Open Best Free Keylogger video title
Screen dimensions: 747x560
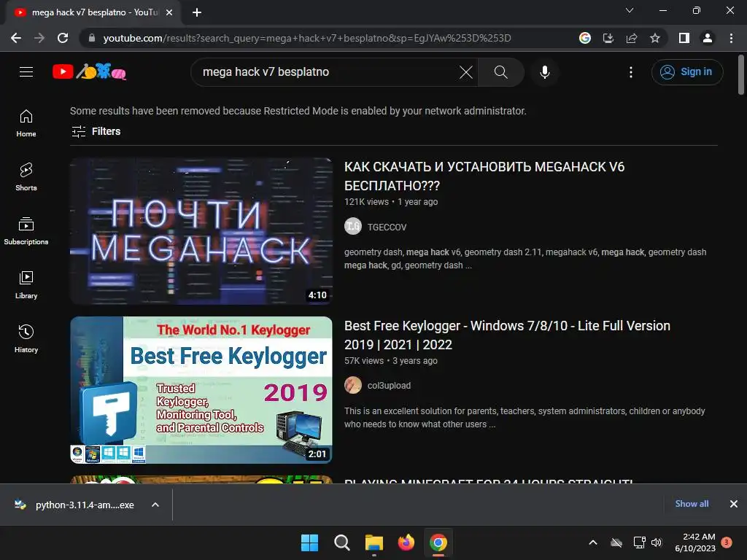[507, 335]
